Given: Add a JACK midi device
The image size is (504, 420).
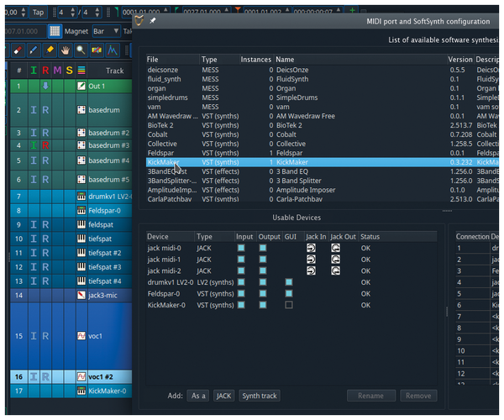Looking at the screenshot, I should 223,396.
